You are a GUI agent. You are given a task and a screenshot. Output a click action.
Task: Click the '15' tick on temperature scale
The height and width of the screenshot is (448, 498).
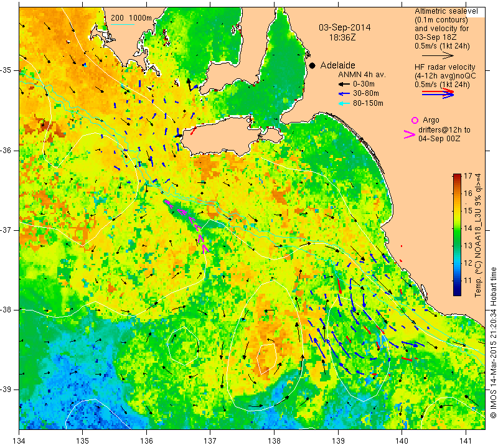click(468, 211)
